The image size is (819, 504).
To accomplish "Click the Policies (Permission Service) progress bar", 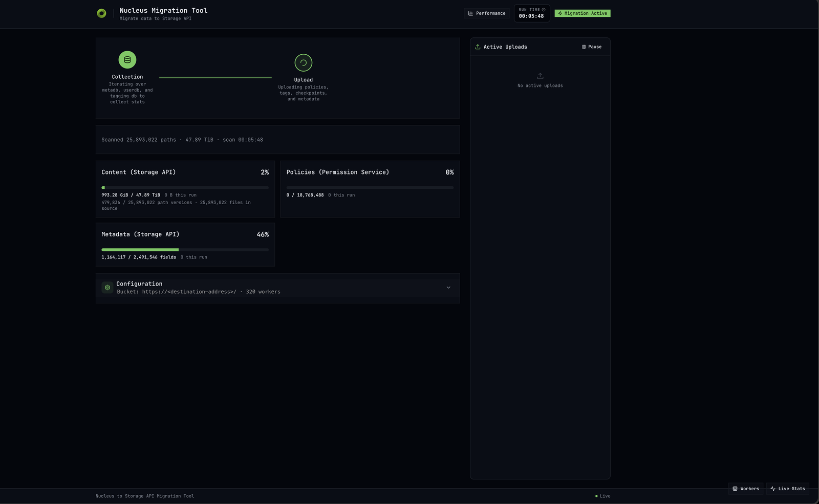I will 370,188.
